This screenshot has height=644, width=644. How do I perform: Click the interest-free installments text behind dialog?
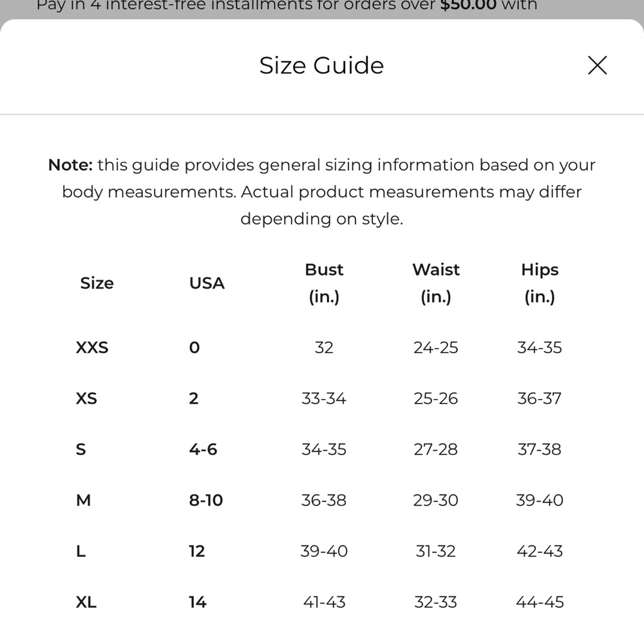(x=287, y=6)
